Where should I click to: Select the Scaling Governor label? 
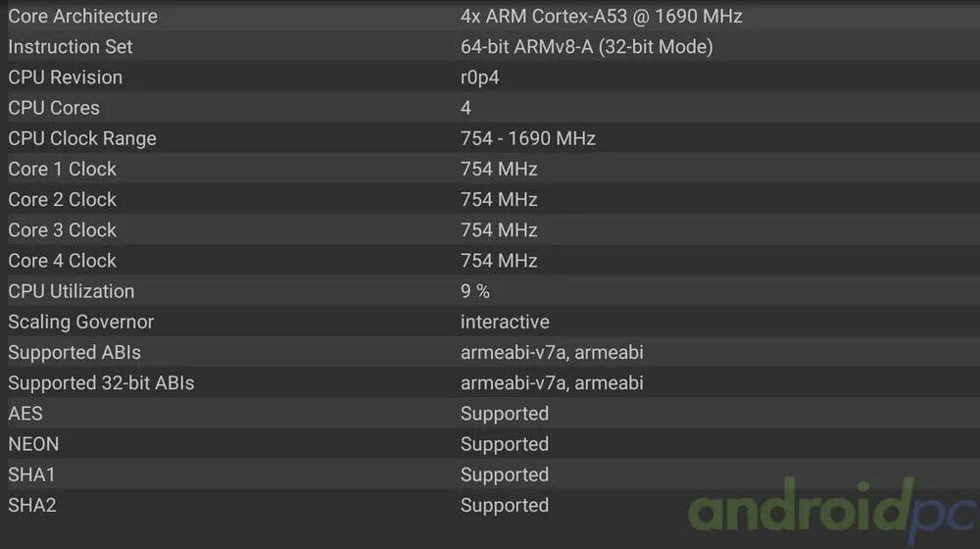point(81,322)
